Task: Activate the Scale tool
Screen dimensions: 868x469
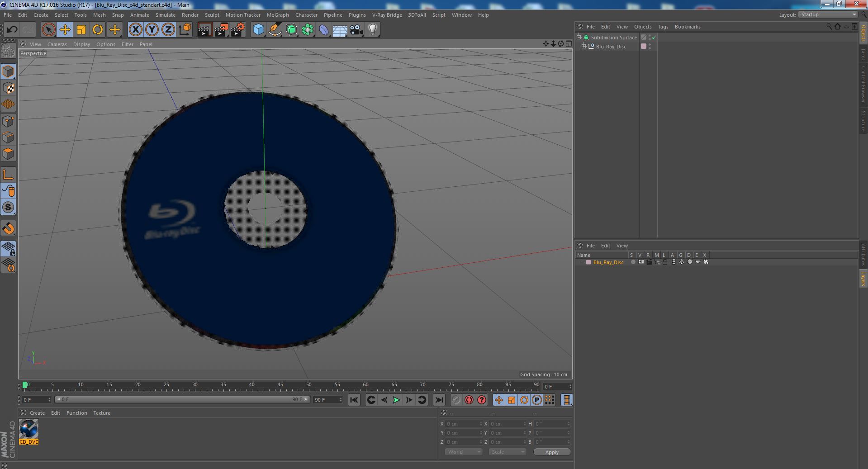Action: pos(81,30)
